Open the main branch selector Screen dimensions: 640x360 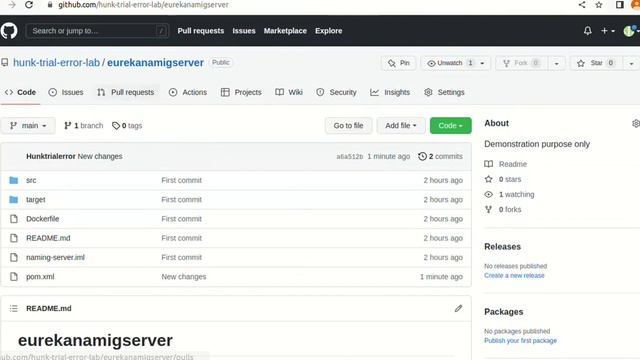coord(28,126)
